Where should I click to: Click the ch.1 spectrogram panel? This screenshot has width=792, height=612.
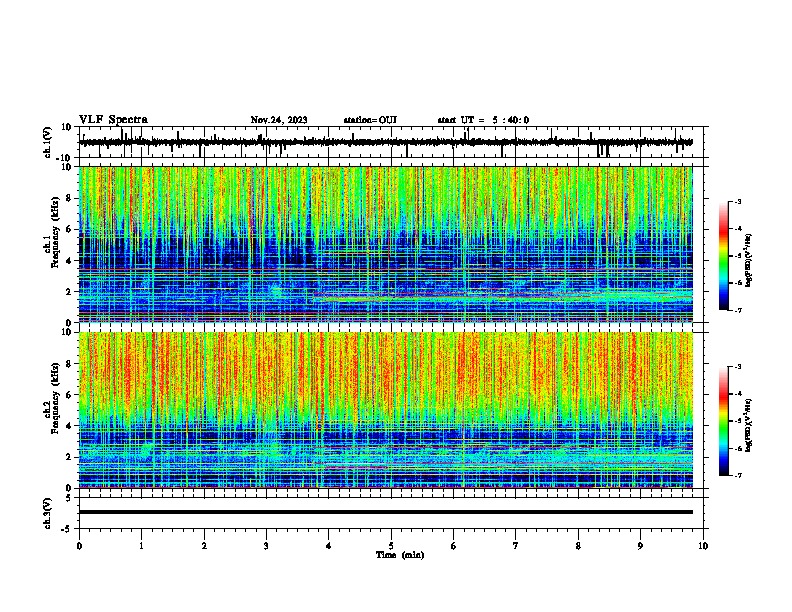[385, 244]
